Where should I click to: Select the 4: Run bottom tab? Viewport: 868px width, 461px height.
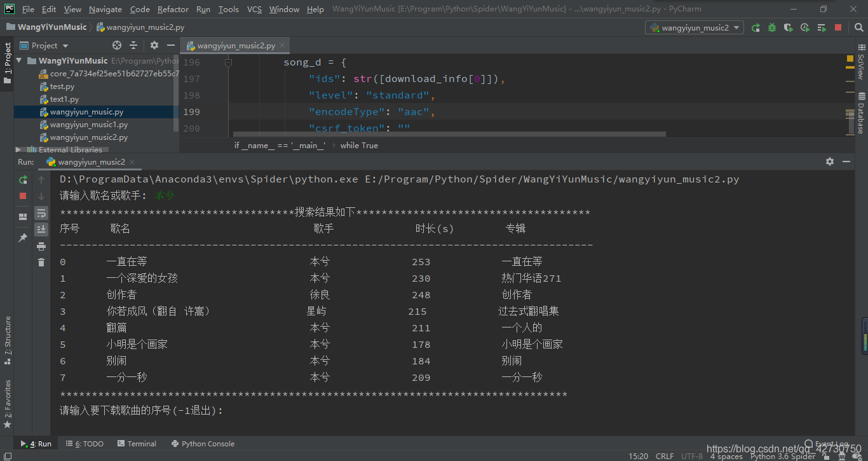(x=37, y=444)
